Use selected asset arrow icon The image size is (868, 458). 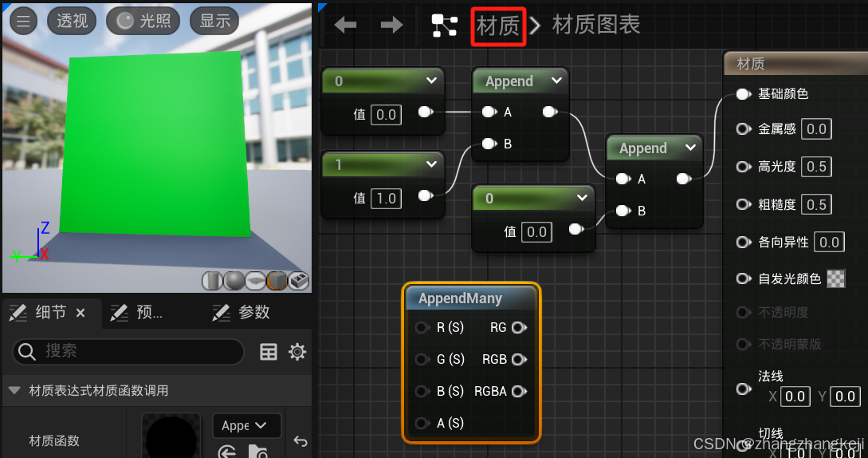[227, 452]
